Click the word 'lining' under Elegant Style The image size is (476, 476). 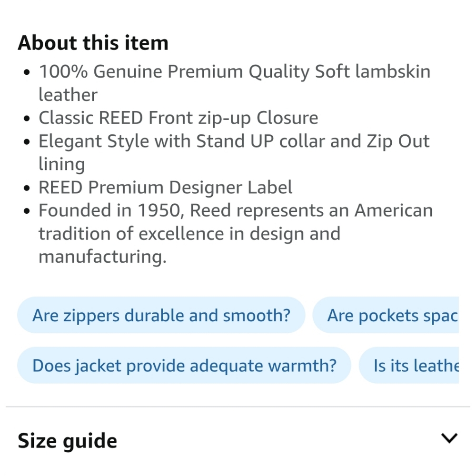tap(62, 164)
